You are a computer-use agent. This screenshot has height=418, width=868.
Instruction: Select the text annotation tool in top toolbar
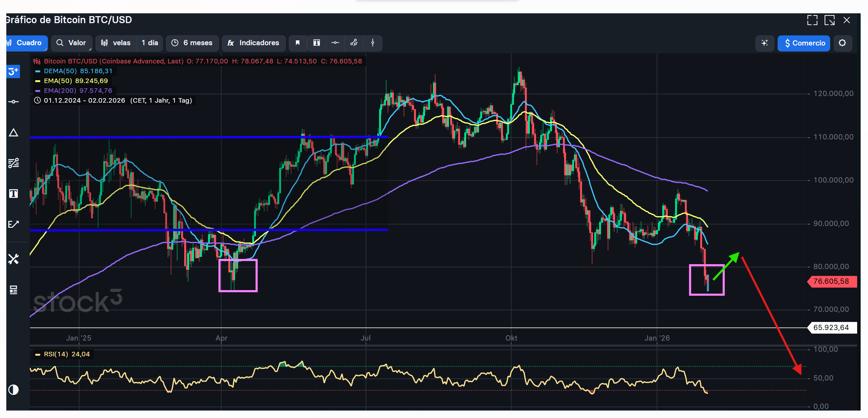click(317, 43)
